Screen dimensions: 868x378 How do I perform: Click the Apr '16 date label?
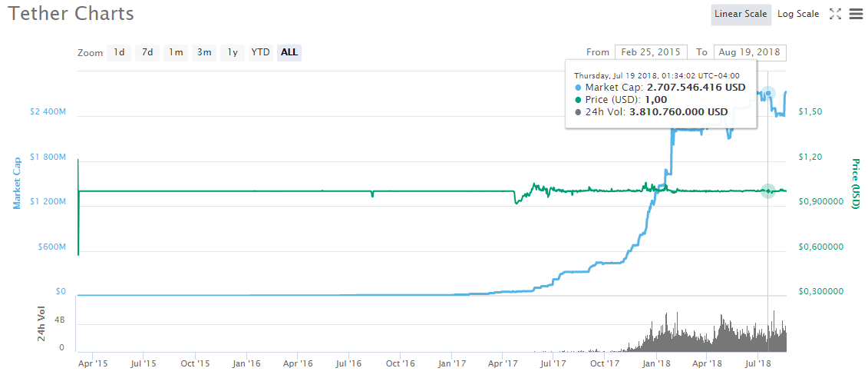[298, 363]
